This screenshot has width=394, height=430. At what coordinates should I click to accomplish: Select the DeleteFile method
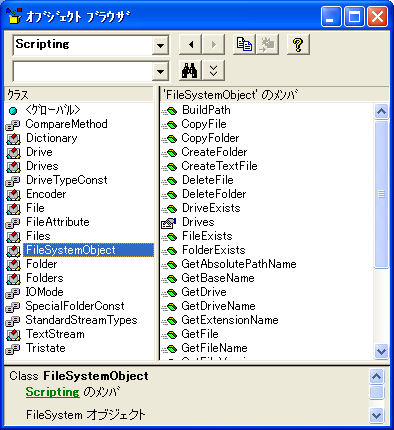pos(207,180)
